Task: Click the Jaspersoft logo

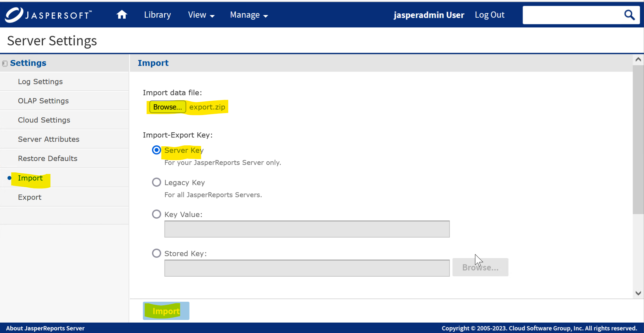Action: point(49,15)
